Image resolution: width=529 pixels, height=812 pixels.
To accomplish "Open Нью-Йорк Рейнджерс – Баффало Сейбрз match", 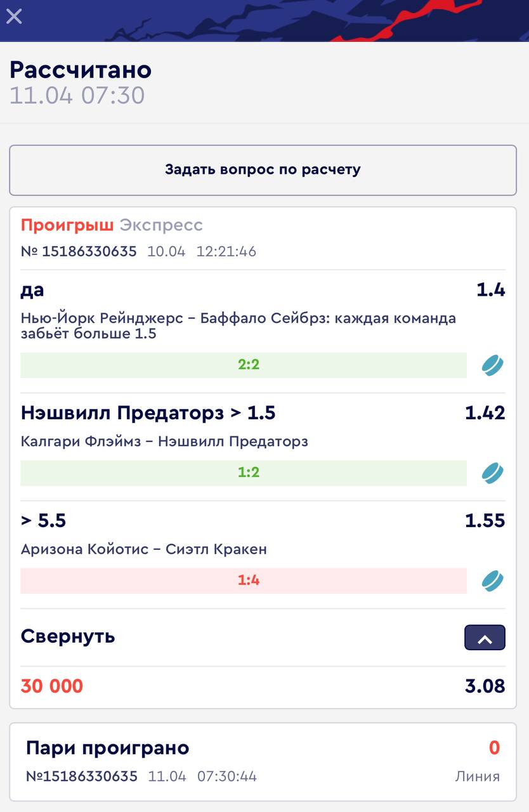I will pos(238,325).
